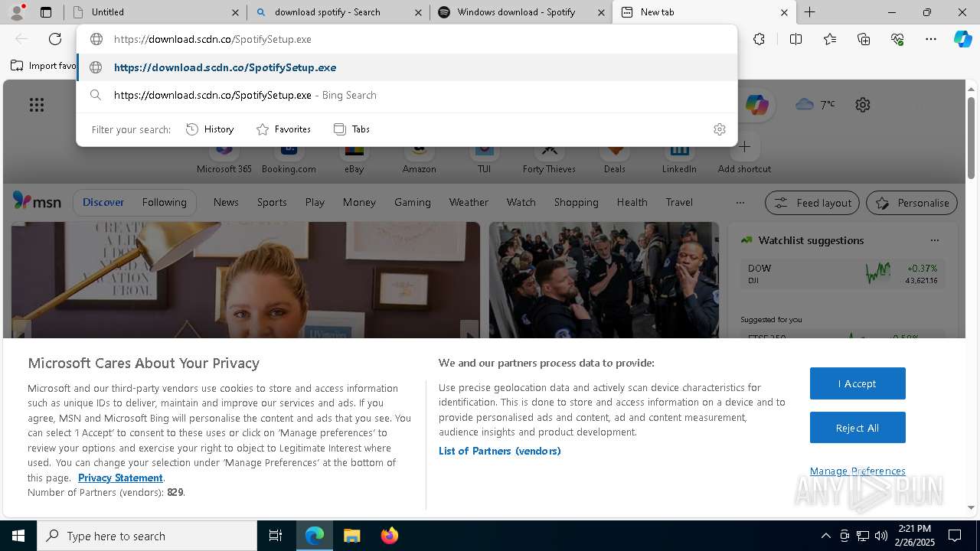This screenshot has width=980, height=551.
Task: Select the Following feed tab
Action: click(x=164, y=202)
